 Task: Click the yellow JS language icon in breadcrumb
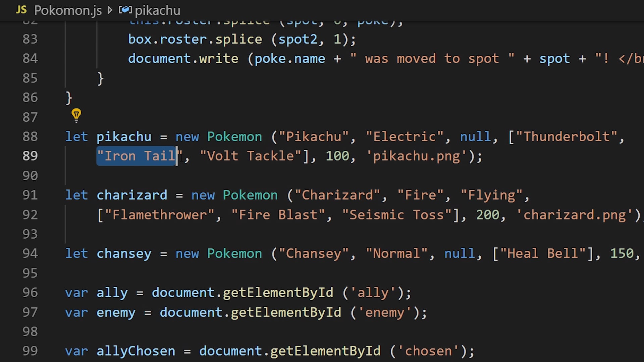point(21,10)
